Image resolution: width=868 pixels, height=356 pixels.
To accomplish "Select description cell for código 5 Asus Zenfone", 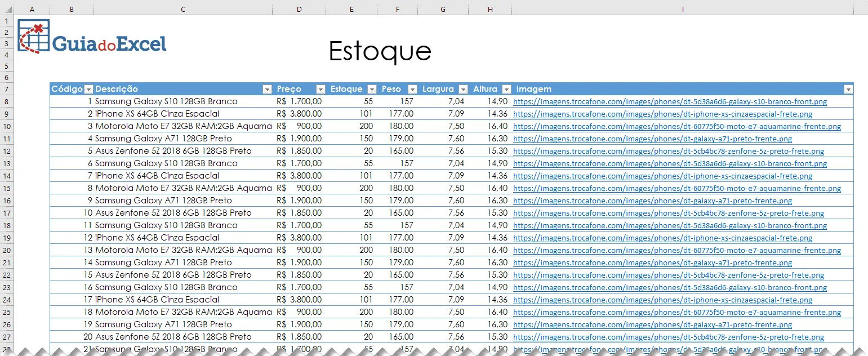I will click(183, 151).
